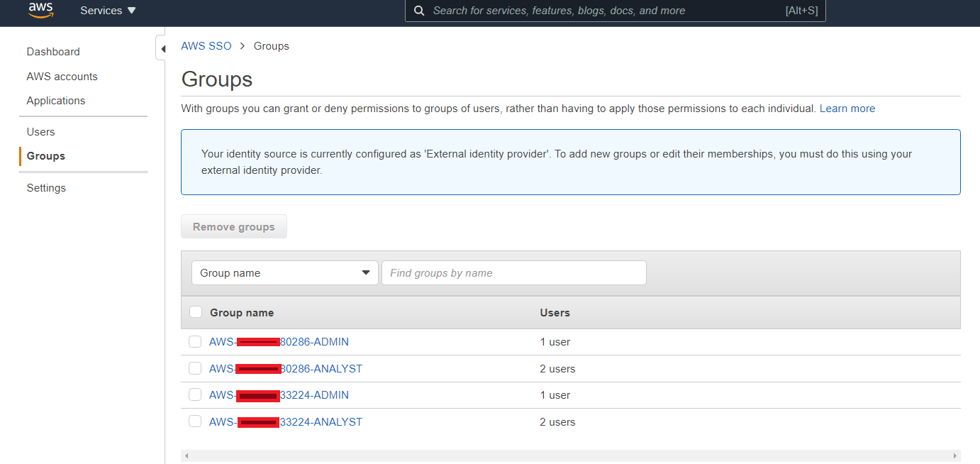Check the box for 33224-ANALYST group

195,421
